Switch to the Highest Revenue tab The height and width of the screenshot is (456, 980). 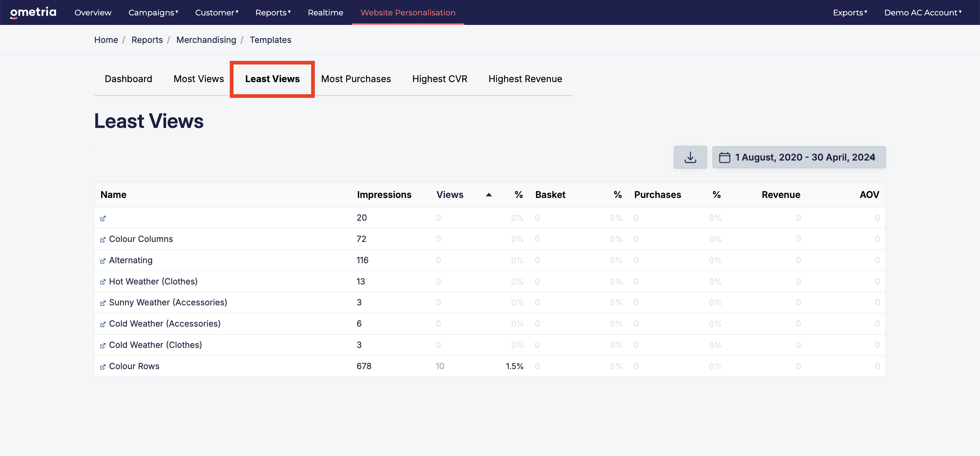click(x=525, y=79)
